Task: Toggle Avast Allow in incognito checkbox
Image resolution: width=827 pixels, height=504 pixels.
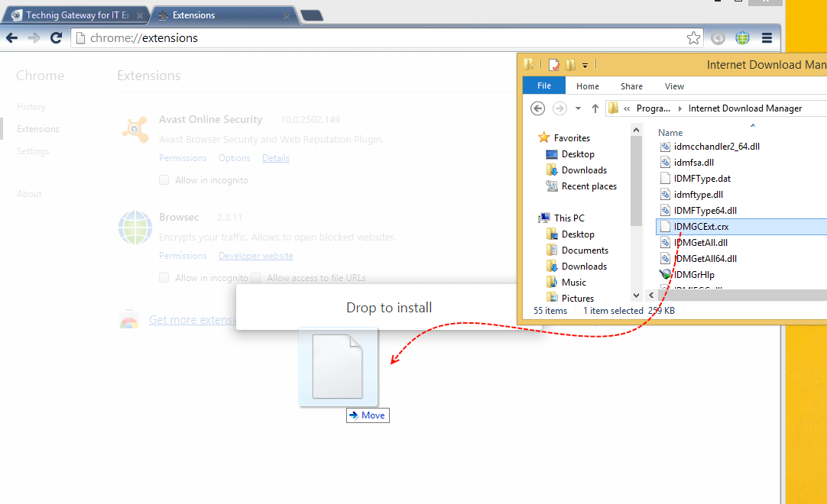Action: tap(164, 180)
